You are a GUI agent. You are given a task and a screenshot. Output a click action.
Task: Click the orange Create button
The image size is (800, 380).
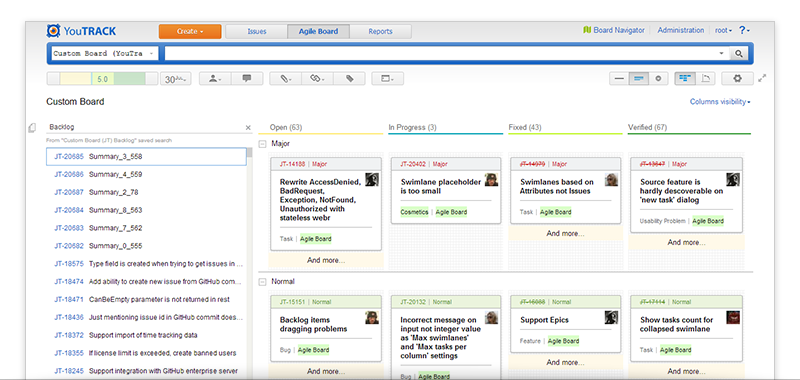(190, 31)
